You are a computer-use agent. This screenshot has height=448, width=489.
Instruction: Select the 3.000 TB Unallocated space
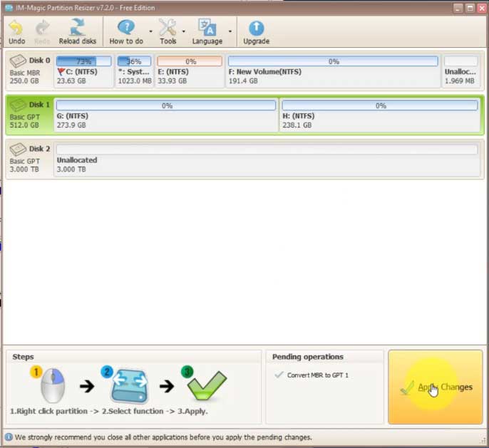267,159
